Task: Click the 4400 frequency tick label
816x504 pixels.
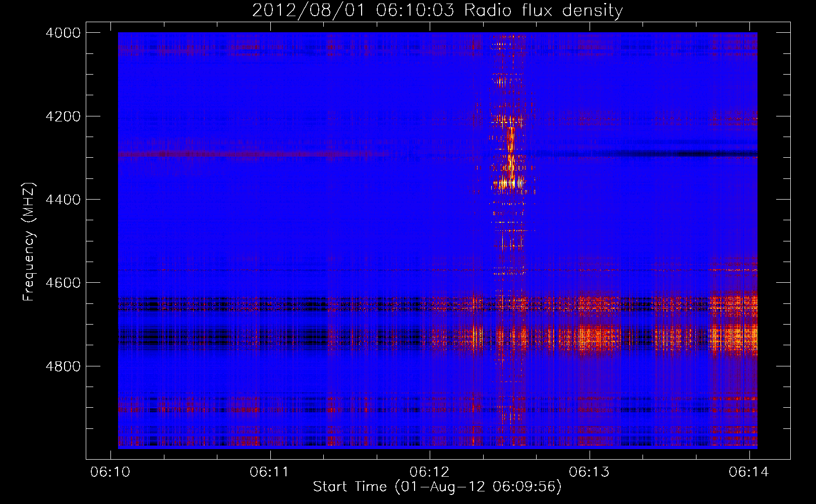Action: (63, 200)
